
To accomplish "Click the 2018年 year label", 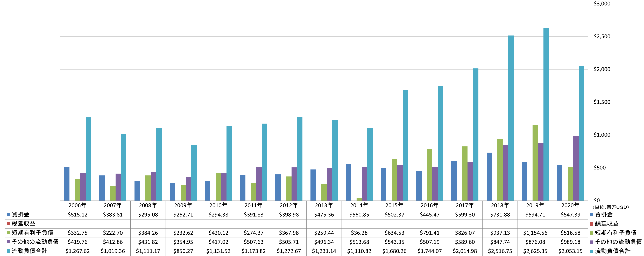I will 500,205.
